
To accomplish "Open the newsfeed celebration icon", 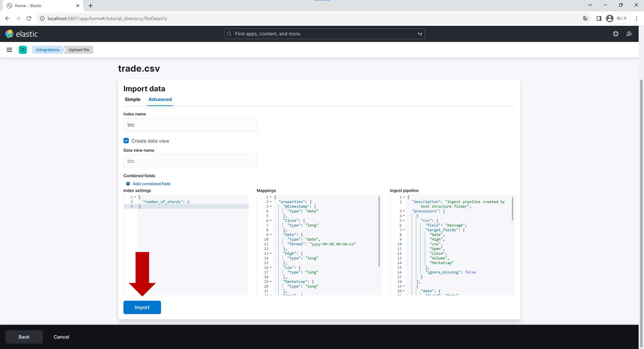I will click(x=629, y=34).
